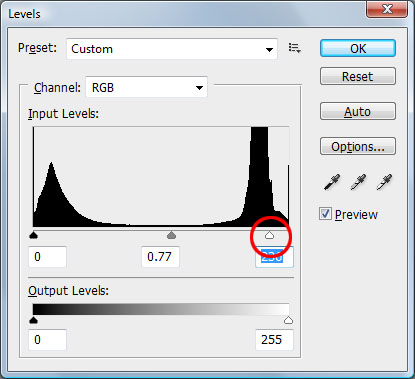The width and height of the screenshot is (415, 379).
Task: Open the Options... dialog button
Action: pos(358,146)
